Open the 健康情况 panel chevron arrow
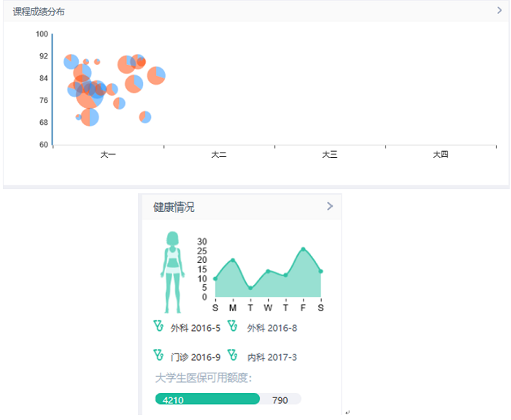511x420 pixels. [x=330, y=207]
